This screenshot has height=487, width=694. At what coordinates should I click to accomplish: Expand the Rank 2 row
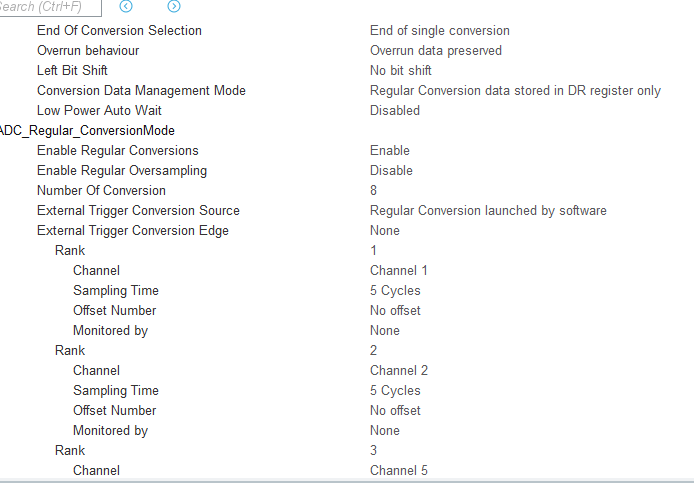pyautogui.click(x=69, y=351)
